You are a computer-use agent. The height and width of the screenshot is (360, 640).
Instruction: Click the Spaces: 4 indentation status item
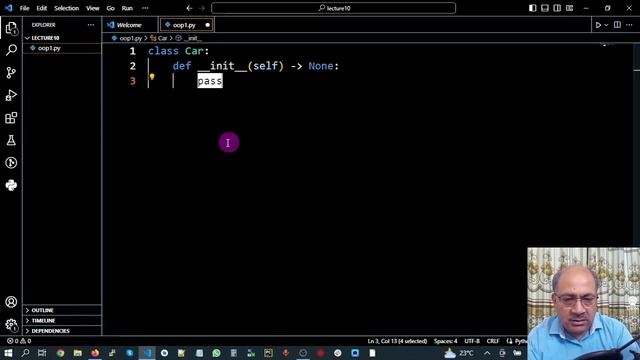pyautogui.click(x=445, y=341)
